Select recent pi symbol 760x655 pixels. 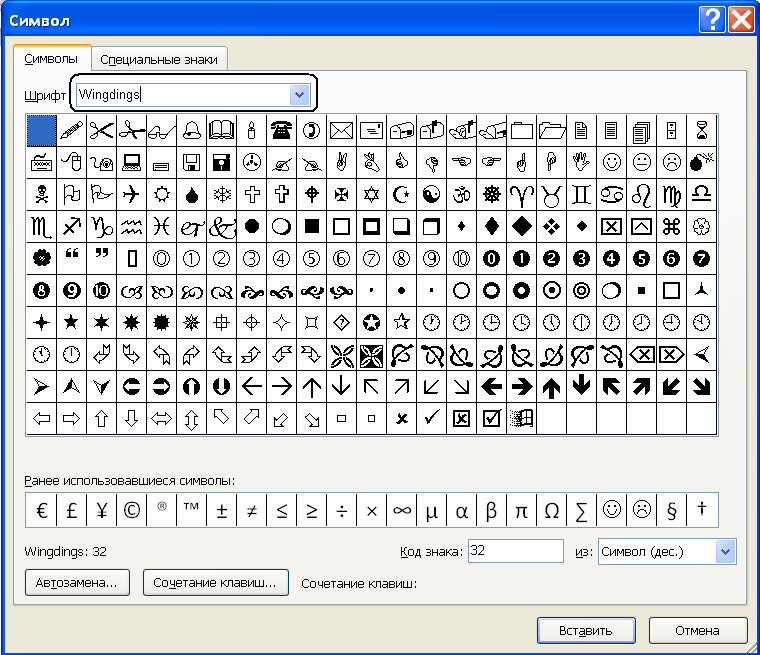click(x=522, y=510)
